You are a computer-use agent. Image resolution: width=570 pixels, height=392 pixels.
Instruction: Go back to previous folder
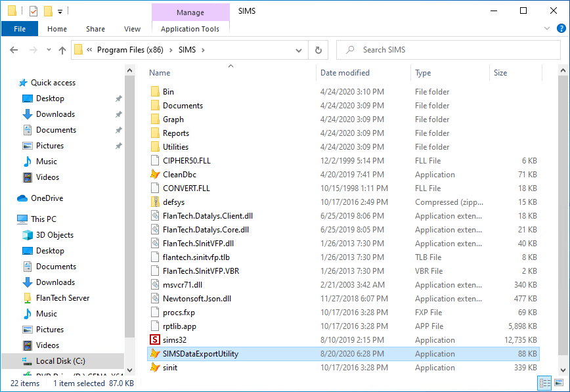pos(14,50)
